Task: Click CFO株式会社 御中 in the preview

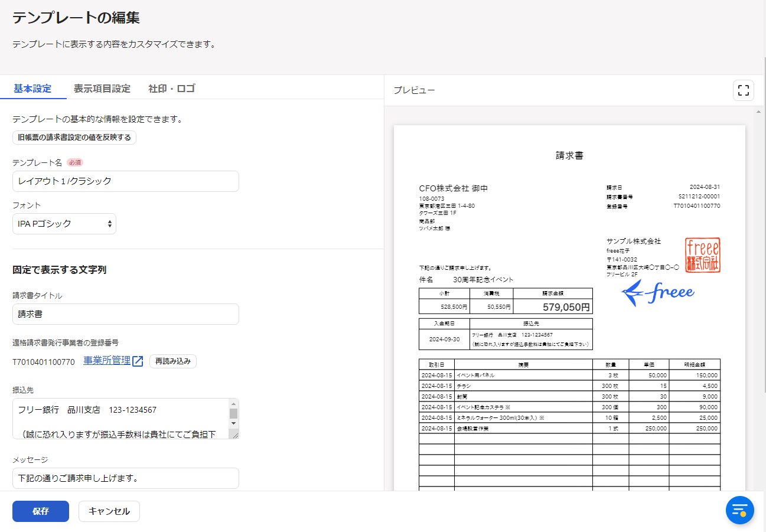Action: tap(454, 188)
